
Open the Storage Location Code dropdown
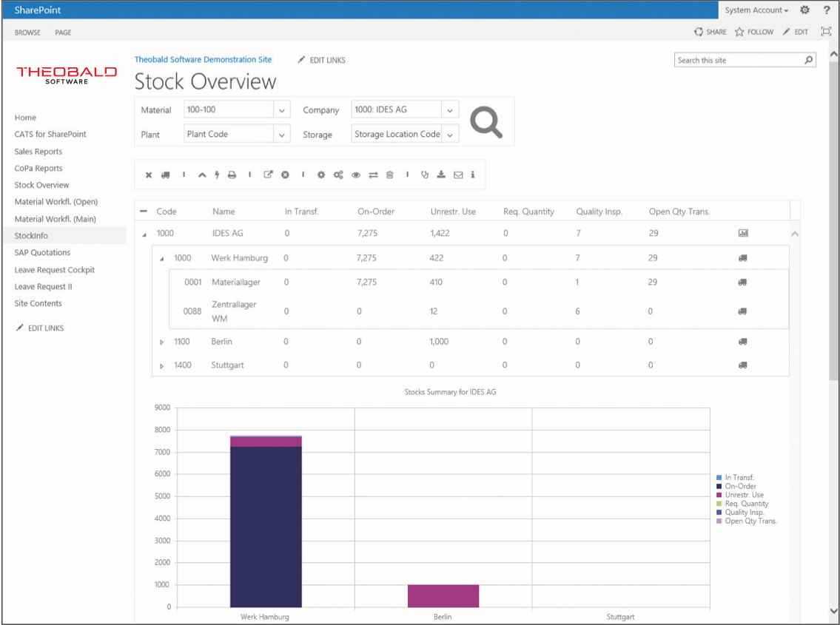pyautogui.click(x=450, y=135)
